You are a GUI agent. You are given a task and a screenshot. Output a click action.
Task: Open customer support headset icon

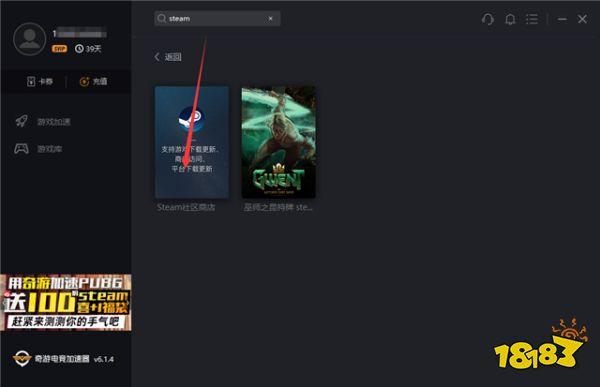(x=488, y=19)
